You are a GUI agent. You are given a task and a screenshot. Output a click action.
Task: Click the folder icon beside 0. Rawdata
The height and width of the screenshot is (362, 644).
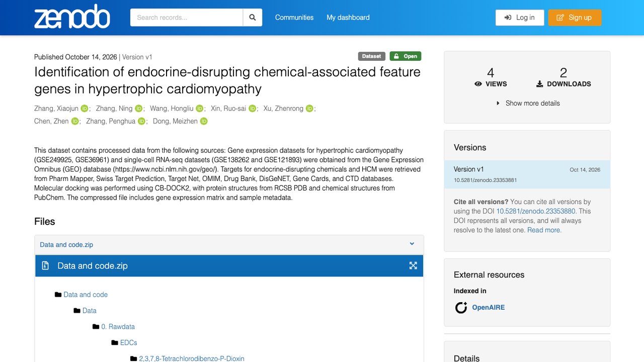(96, 327)
